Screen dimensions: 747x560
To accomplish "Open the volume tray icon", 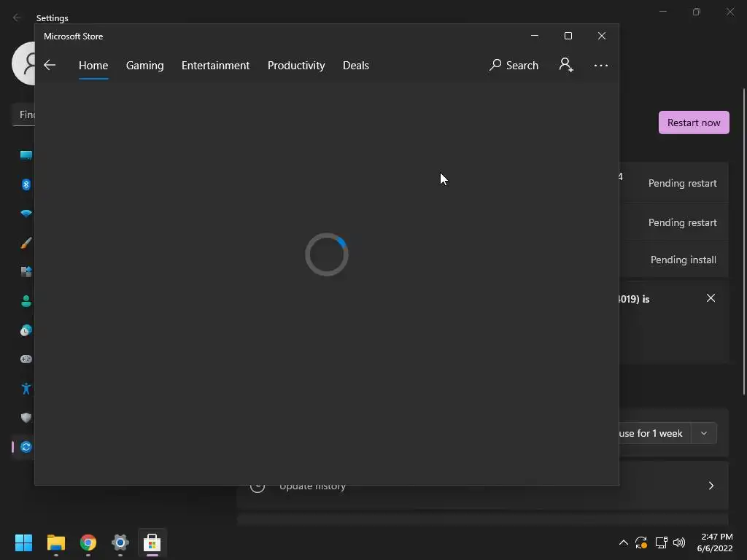I will click(679, 542).
